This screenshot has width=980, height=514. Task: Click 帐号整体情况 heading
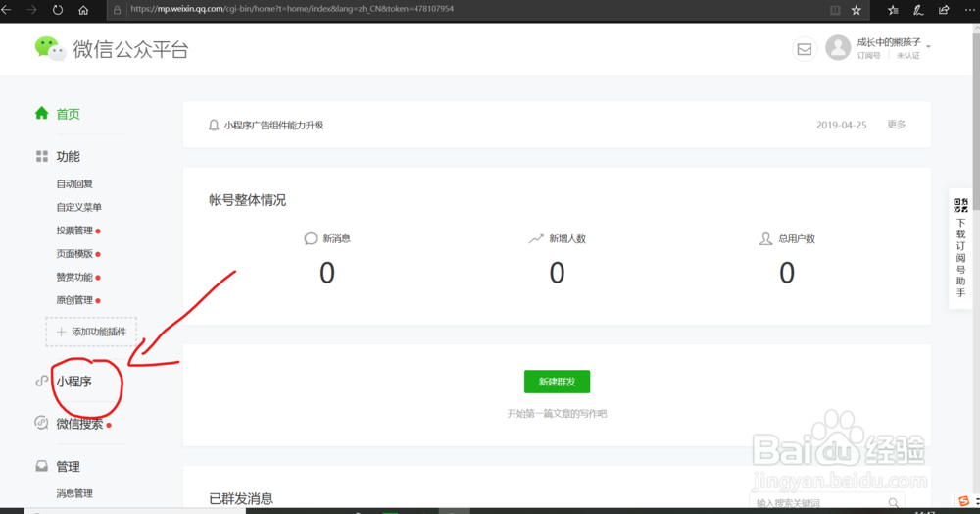pyautogui.click(x=248, y=200)
